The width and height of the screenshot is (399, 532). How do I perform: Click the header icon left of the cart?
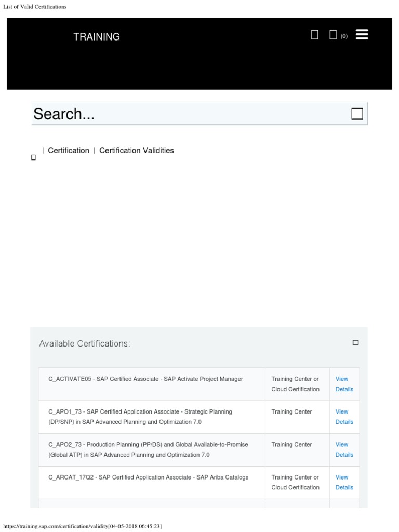(314, 35)
